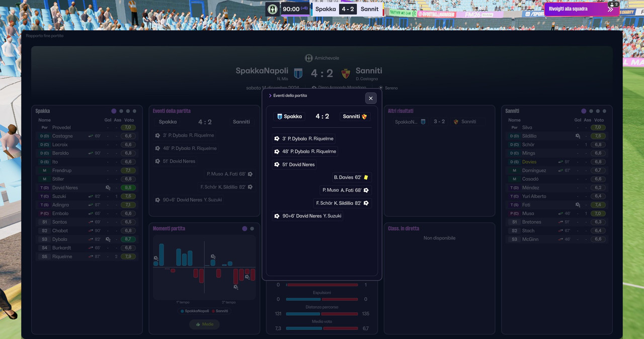This screenshot has height=339, width=644.
Task: Click the double-chevron arrow on Rivolgiti alla squadra
Action: click(610, 10)
